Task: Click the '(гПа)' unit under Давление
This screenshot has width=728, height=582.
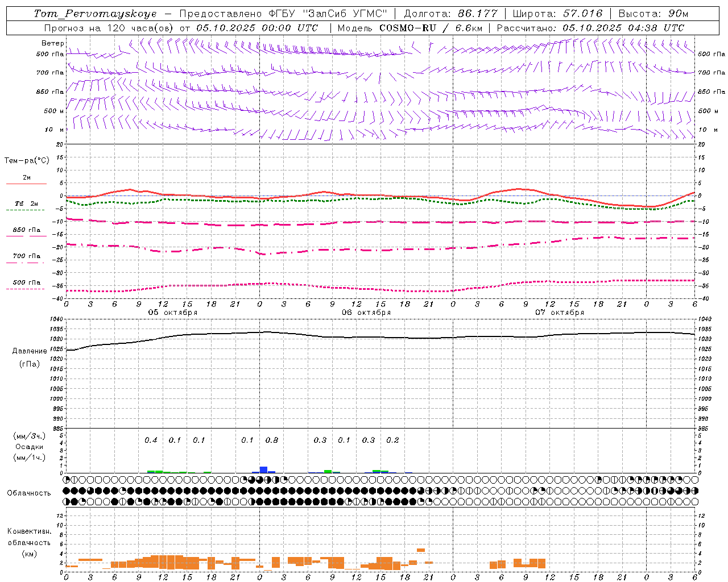Action: point(30,364)
